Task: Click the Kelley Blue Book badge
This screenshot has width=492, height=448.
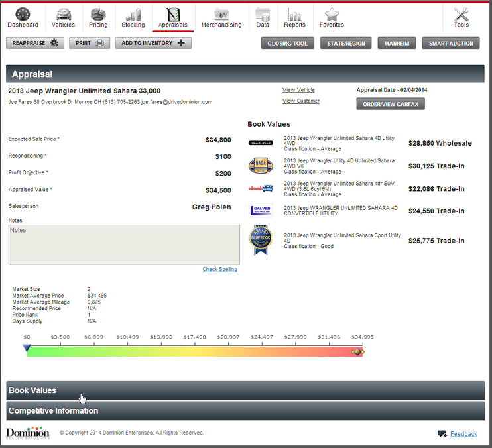Action: click(261, 240)
